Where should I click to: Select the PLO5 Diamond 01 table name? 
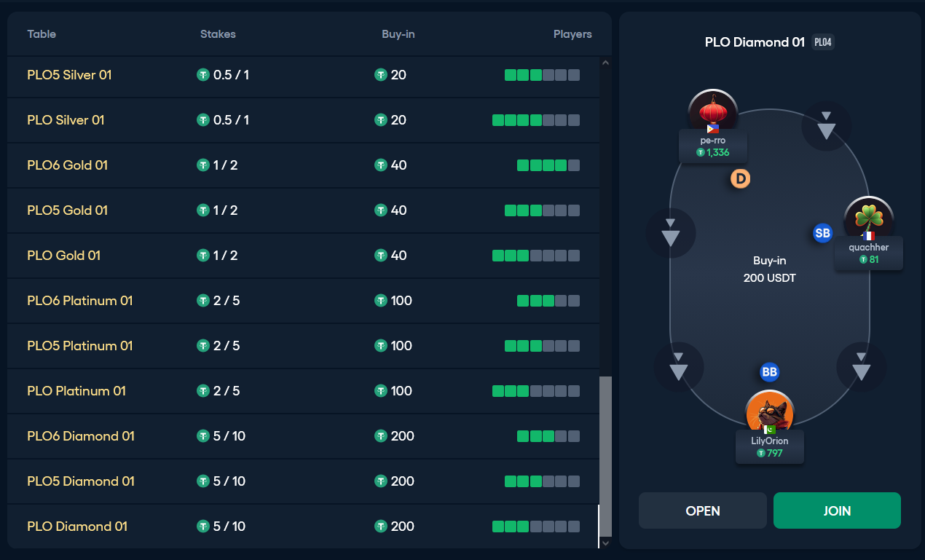click(81, 481)
